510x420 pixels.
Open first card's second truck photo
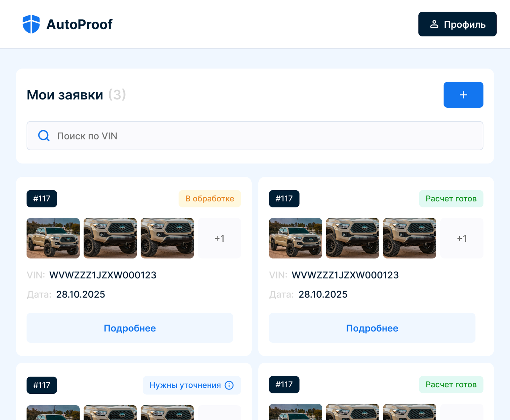pos(110,238)
